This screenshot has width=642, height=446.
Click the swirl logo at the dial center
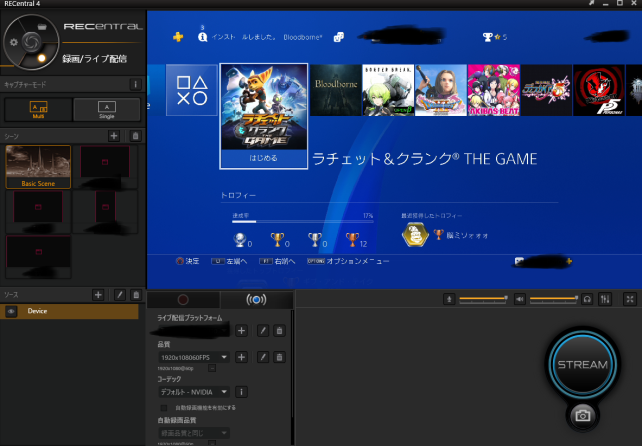(x=32, y=41)
